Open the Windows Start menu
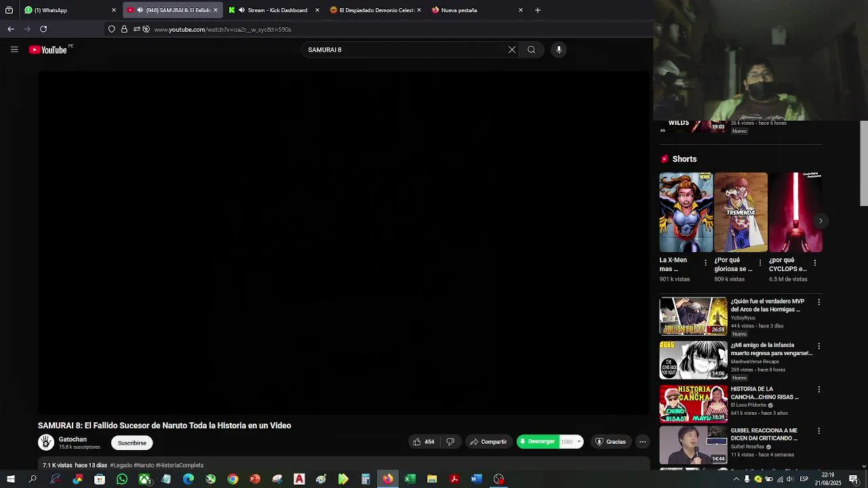 [x=11, y=479]
